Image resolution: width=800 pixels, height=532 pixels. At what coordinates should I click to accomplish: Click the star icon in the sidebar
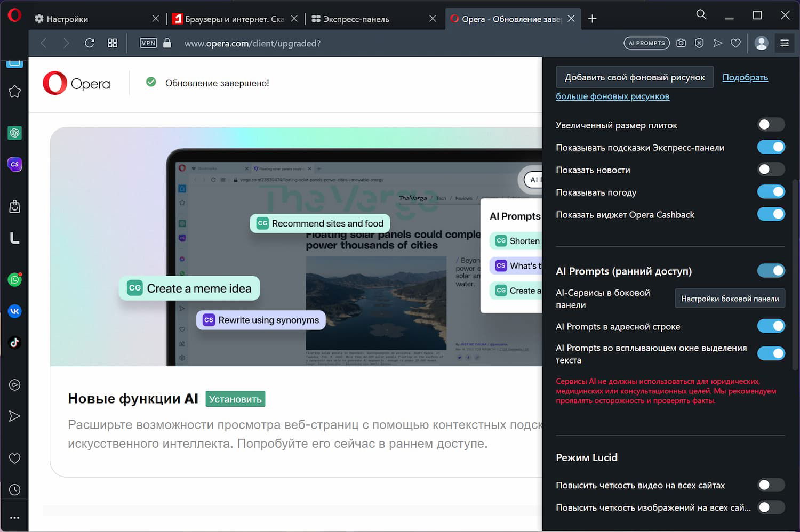(15, 92)
